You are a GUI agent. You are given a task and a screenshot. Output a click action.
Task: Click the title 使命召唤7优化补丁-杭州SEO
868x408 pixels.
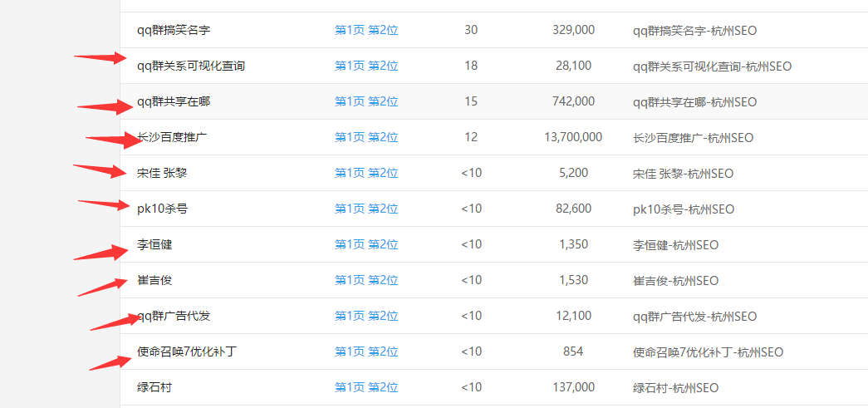[x=708, y=352]
